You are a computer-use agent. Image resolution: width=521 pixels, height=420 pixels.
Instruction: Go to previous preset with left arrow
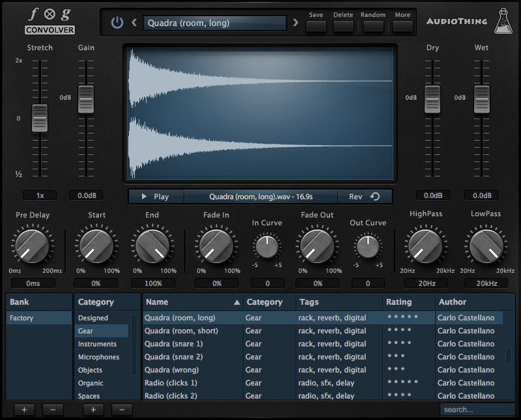[x=134, y=23]
